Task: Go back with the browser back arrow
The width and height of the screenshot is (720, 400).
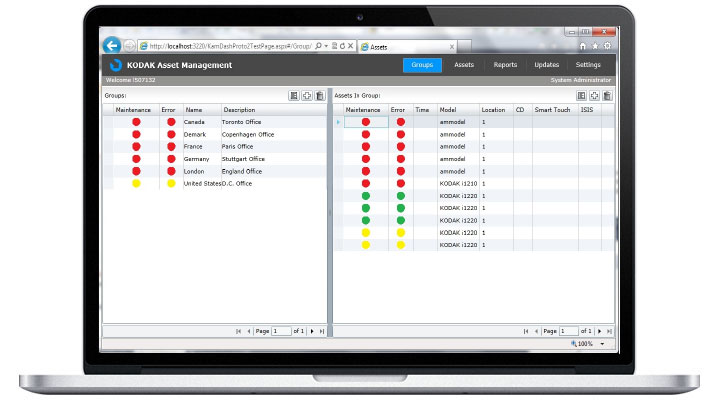Action: pos(112,45)
